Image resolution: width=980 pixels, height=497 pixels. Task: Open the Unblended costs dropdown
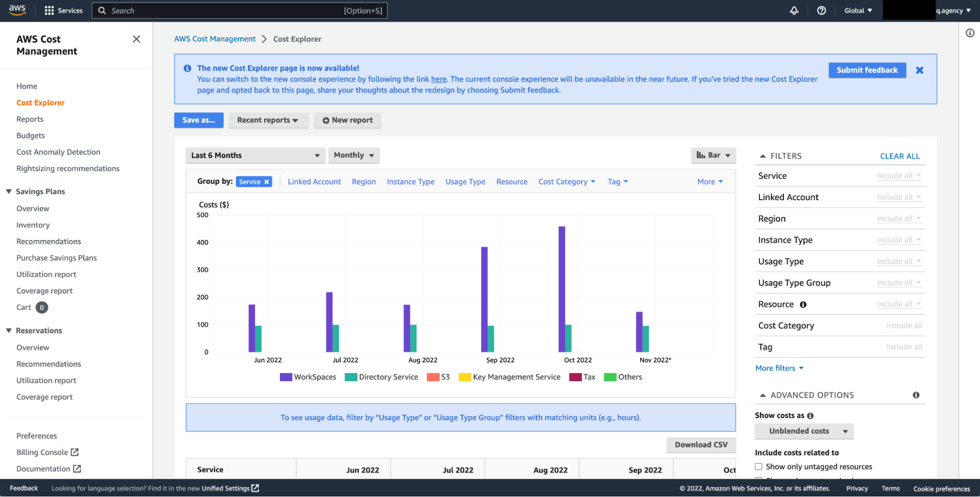click(804, 431)
